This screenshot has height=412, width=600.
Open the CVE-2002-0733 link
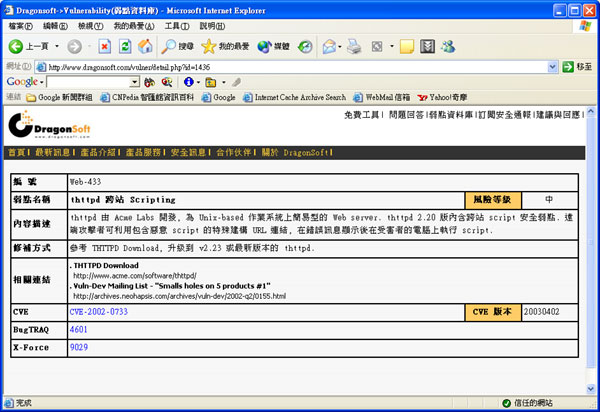click(100, 312)
